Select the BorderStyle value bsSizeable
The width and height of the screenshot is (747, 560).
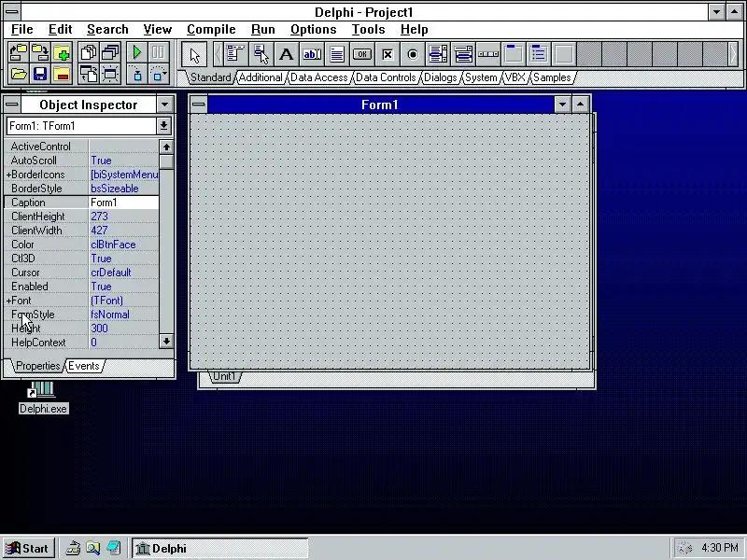point(124,189)
